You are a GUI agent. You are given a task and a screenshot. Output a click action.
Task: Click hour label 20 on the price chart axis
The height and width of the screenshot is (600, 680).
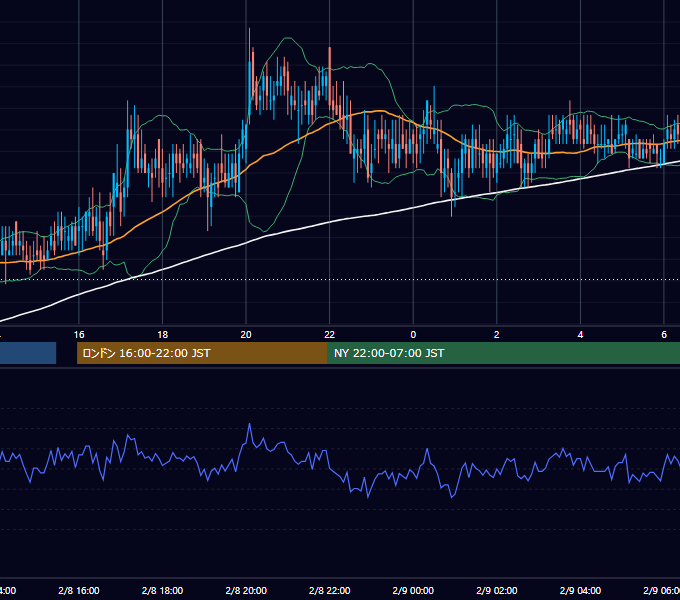tap(246, 335)
